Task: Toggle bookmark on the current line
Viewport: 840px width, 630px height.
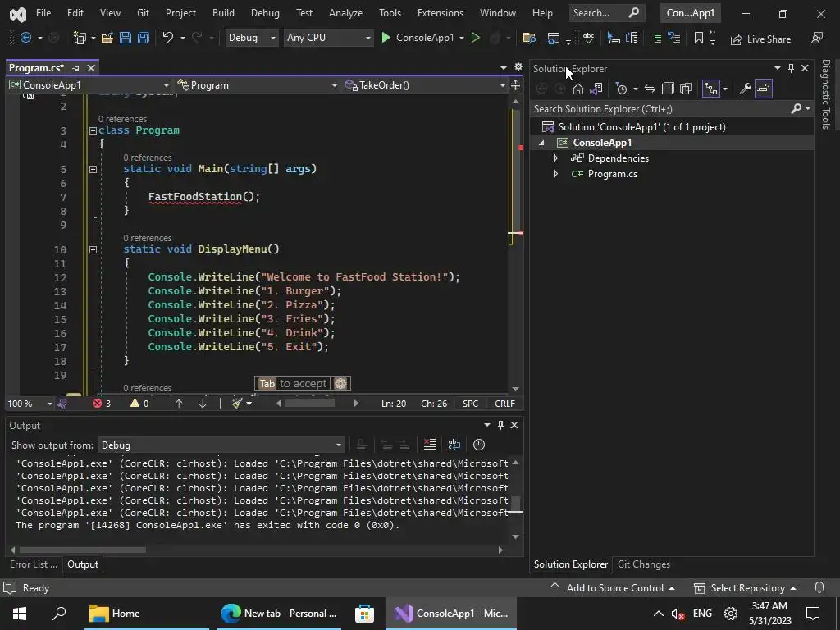Action: point(699,38)
